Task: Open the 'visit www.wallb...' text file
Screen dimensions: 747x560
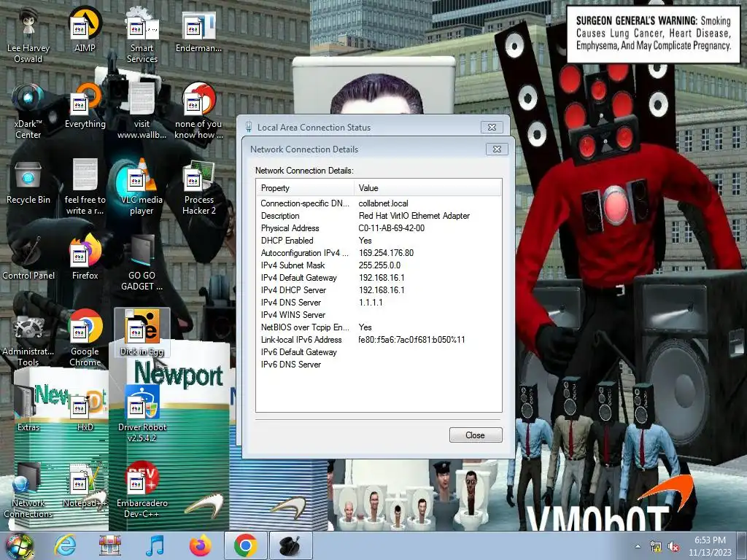Action: 142,112
